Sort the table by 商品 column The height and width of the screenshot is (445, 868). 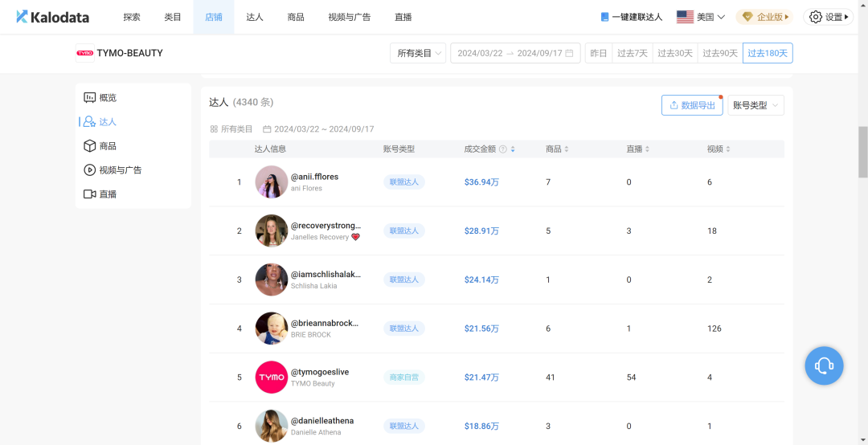coord(566,149)
